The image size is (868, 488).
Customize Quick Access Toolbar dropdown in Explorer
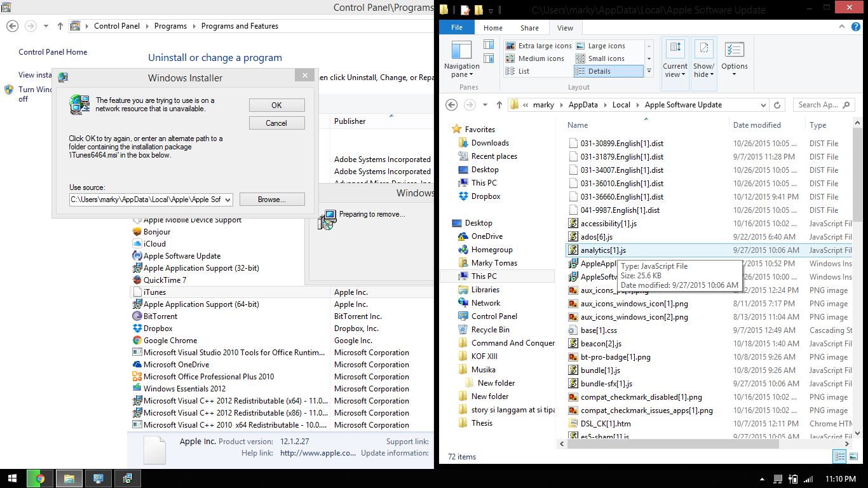[491, 10]
